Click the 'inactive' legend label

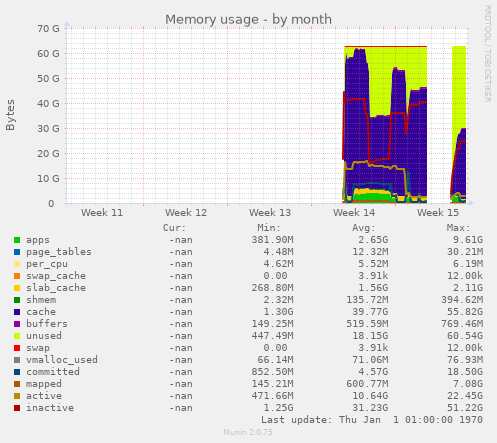coord(50,408)
